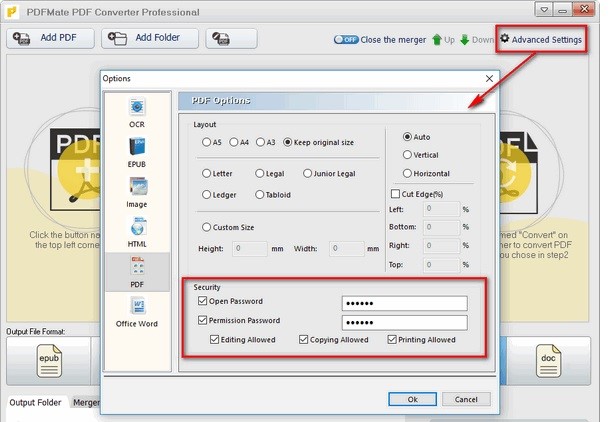This screenshot has height=422, width=612.
Task: Click the Top cut edge field
Action: (441, 265)
